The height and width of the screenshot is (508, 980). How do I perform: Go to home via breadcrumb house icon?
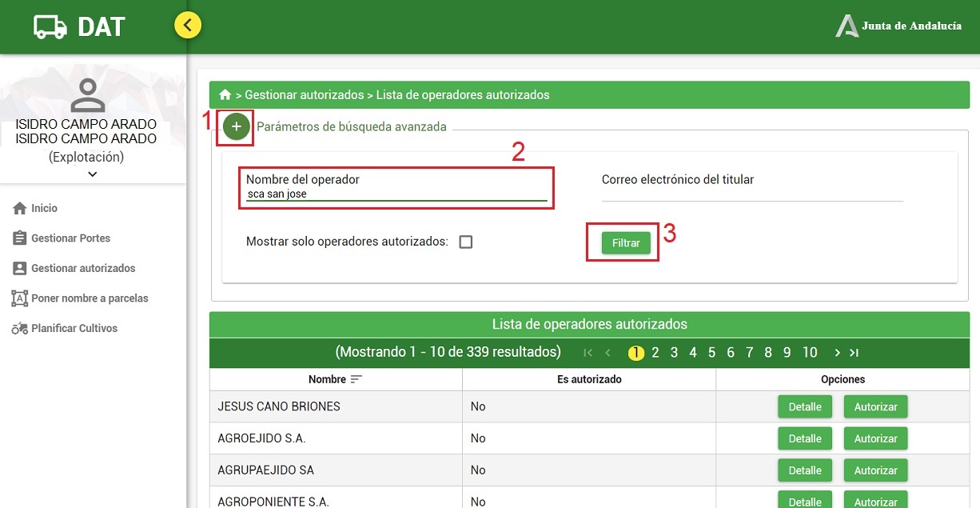225,94
